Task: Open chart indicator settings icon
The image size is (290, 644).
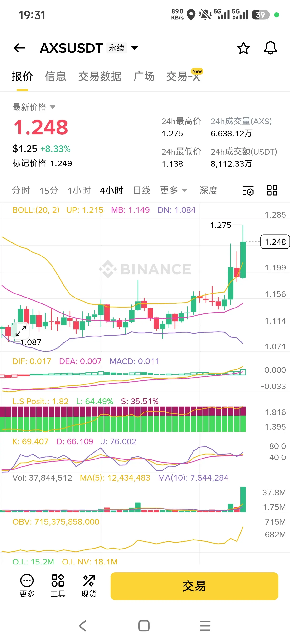Action: pos(248,191)
